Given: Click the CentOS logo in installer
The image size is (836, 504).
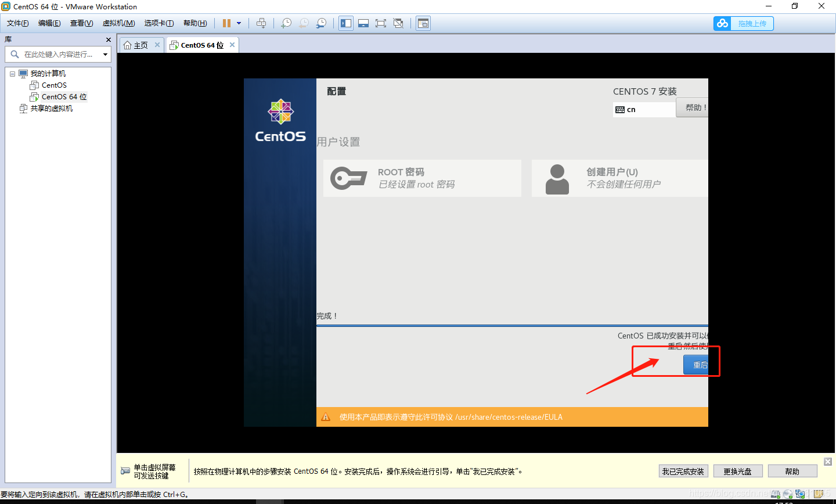Looking at the screenshot, I should [x=280, y=121].
